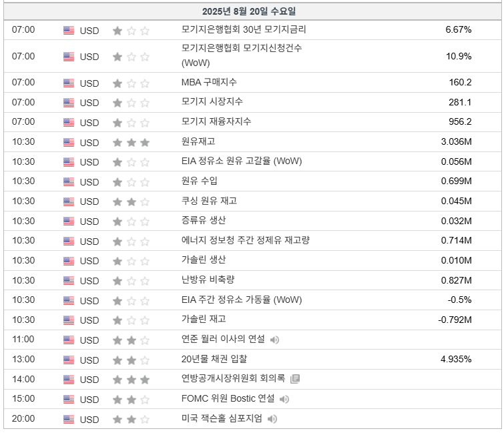Click the speaker icon next to 미국 잭슨홀 심포지엄
This screenshot has width=504, height=433.
[x=272, y=419]
